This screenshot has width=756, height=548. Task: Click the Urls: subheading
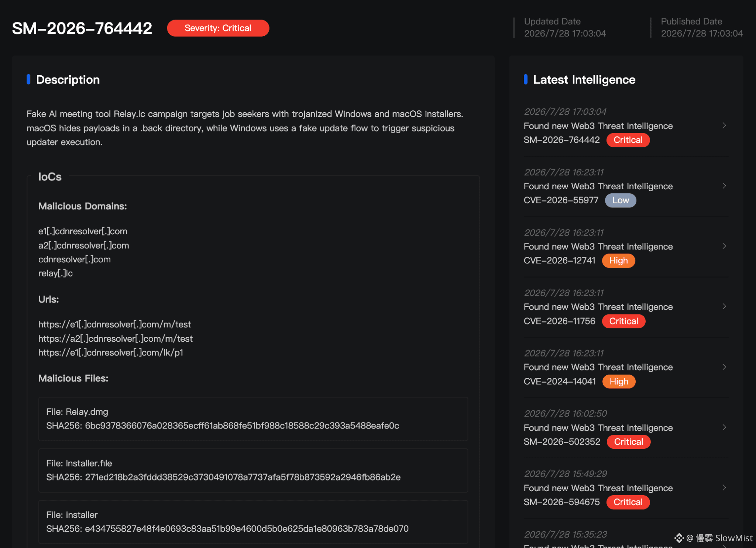coord(49,299)
